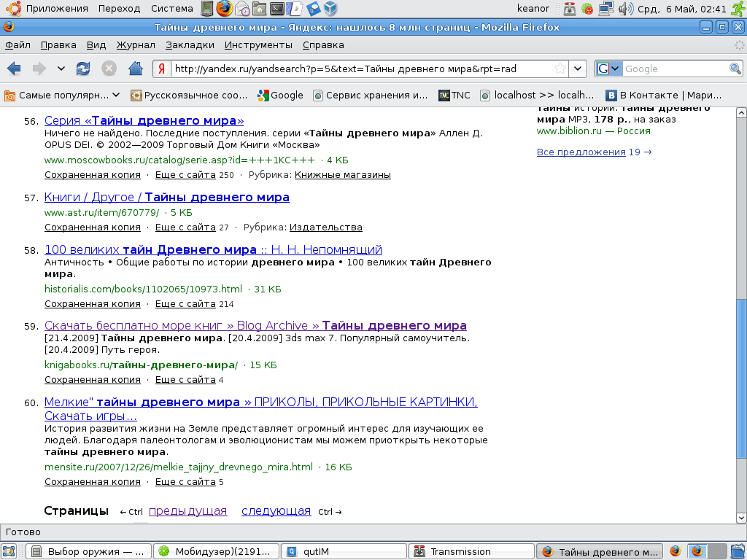Screen dimensions: 747x560
Task: Go to следующая results page
Action: (276, 511)
